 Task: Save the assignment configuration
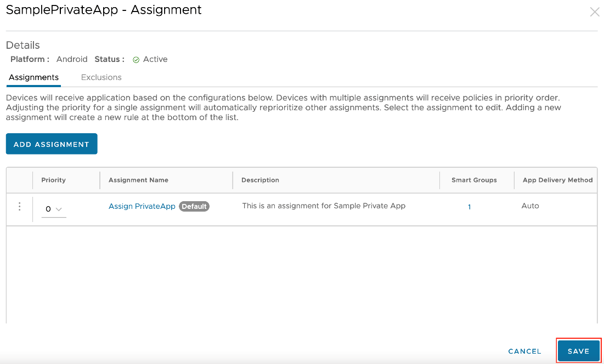point(578,351)
